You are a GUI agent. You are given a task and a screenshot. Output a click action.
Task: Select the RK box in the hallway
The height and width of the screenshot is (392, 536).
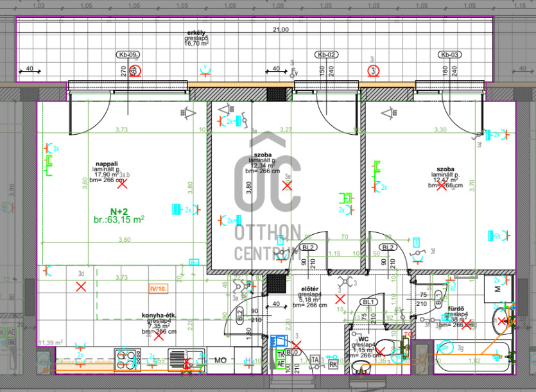(333, 364)
